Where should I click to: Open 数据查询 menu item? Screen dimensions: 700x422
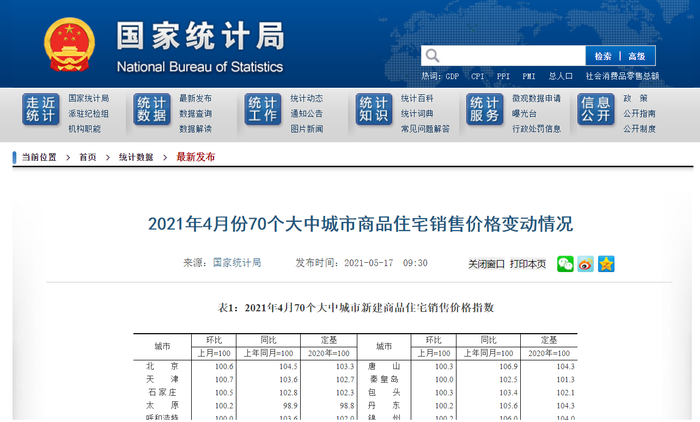(x=196, y=114)
